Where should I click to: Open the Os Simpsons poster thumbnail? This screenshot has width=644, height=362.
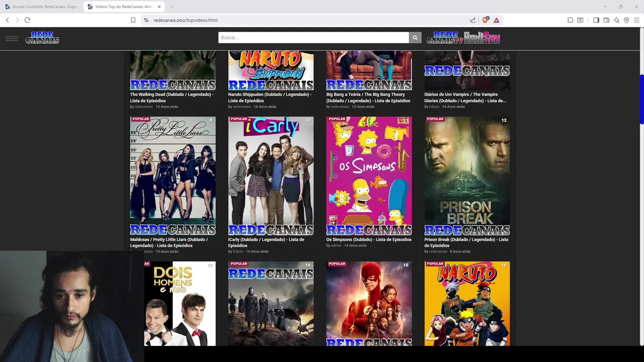click(369, 176)
